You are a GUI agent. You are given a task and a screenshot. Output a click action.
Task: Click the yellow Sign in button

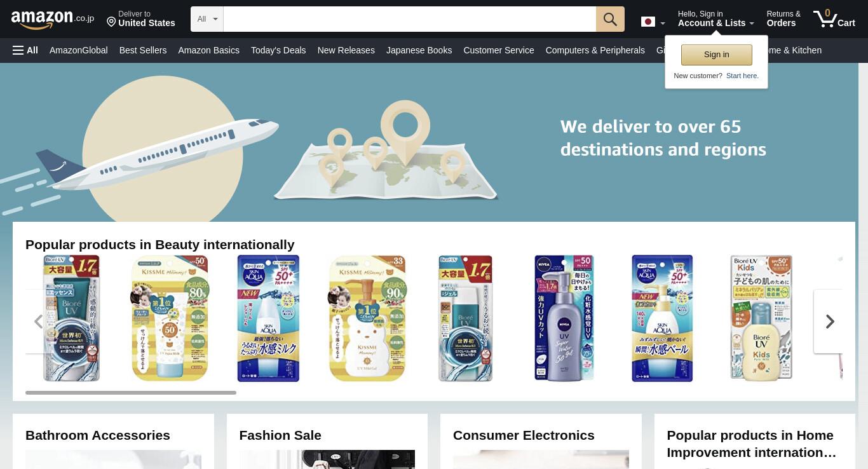717,55
